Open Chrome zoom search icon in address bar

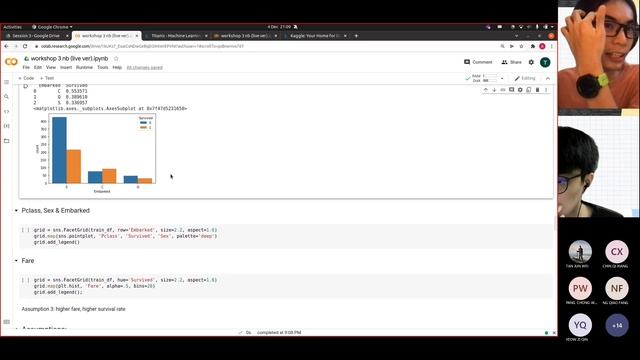(x=502, y=46)
